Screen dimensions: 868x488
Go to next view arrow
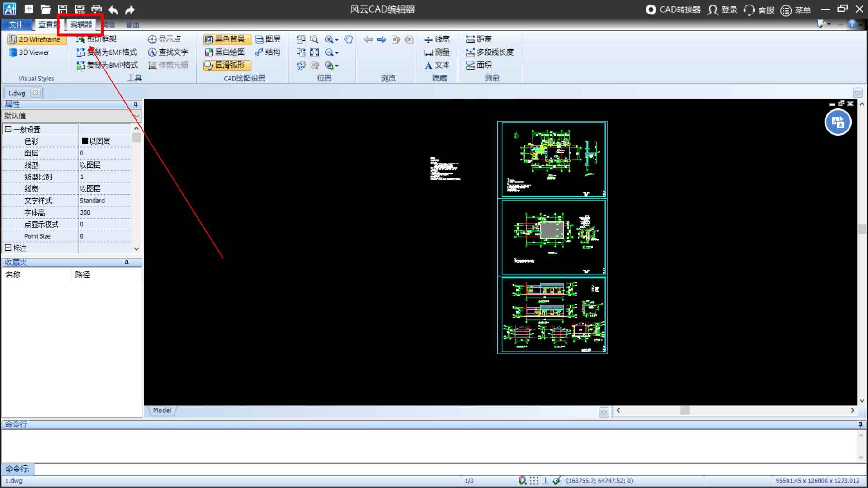click(x=382, y=40)
